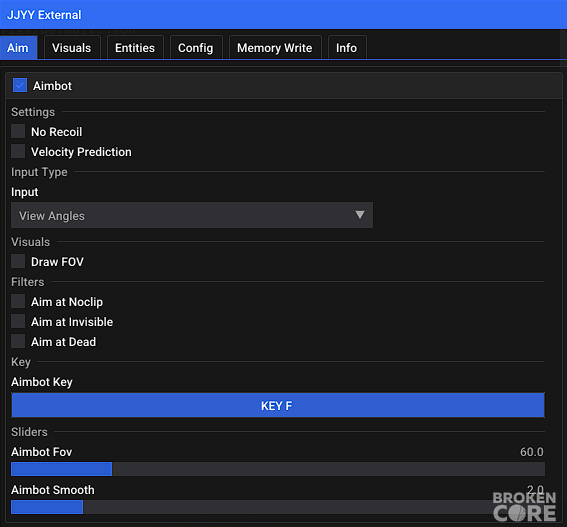The height and width of the screenshot is (527, 567).
Task: Open the Entities tab
Action: (x=135, y=47)
